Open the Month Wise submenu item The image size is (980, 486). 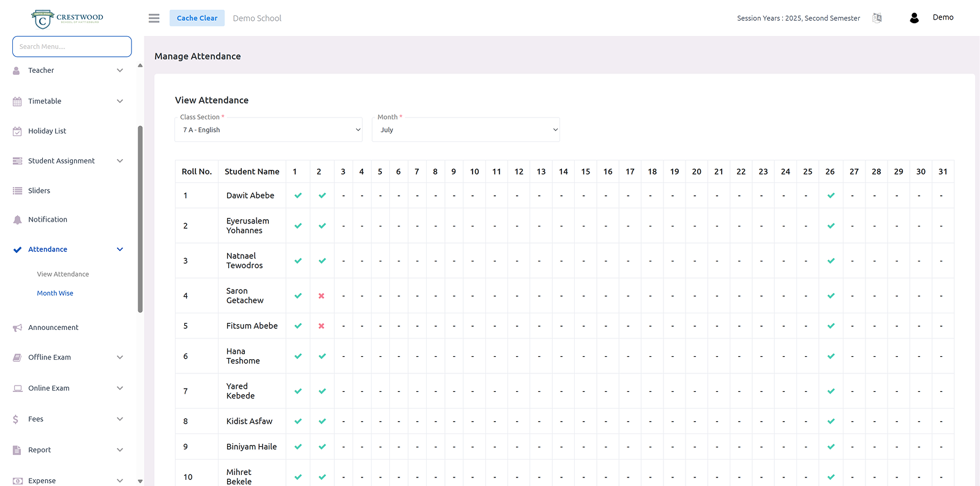tap(55, 293)
